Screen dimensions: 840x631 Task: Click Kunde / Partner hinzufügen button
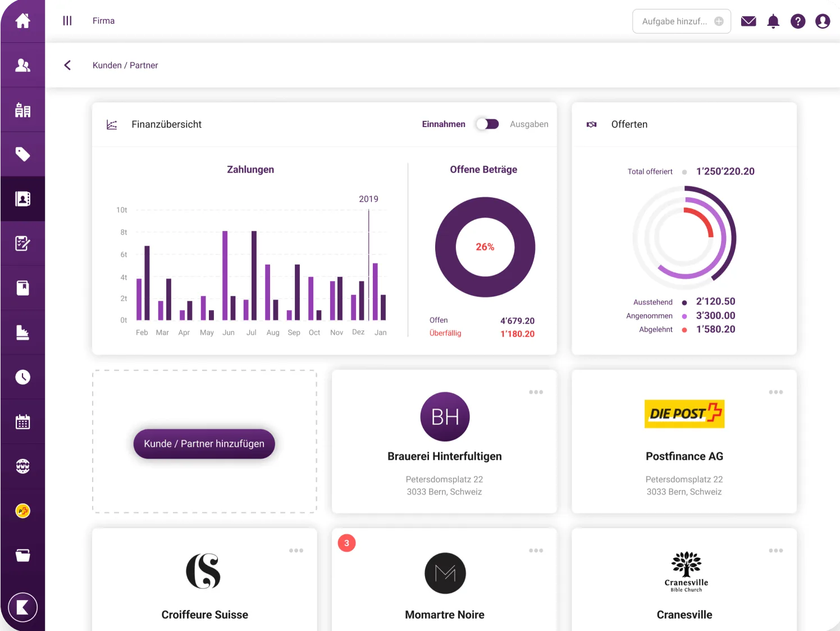204,444
